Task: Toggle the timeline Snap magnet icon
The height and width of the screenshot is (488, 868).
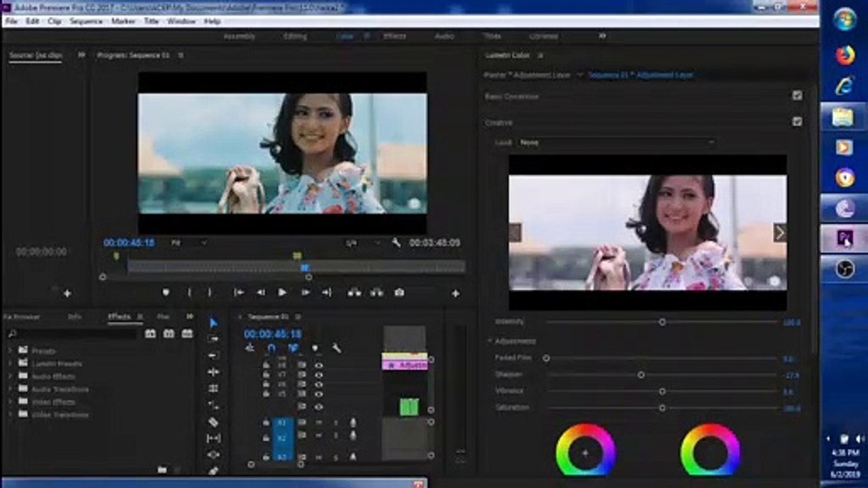Action: 271,348
